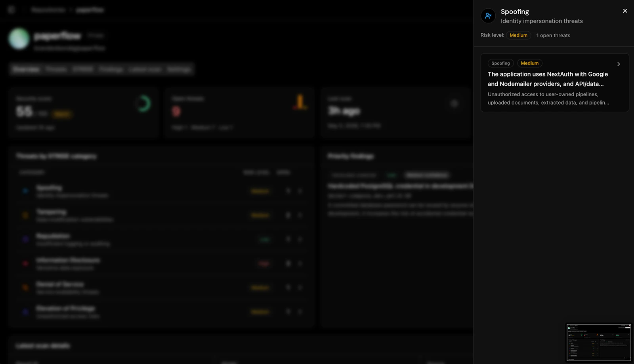Click the Spoofing user icon in panel header
This screenshot has height=364, width=634.
click(488, 16)
